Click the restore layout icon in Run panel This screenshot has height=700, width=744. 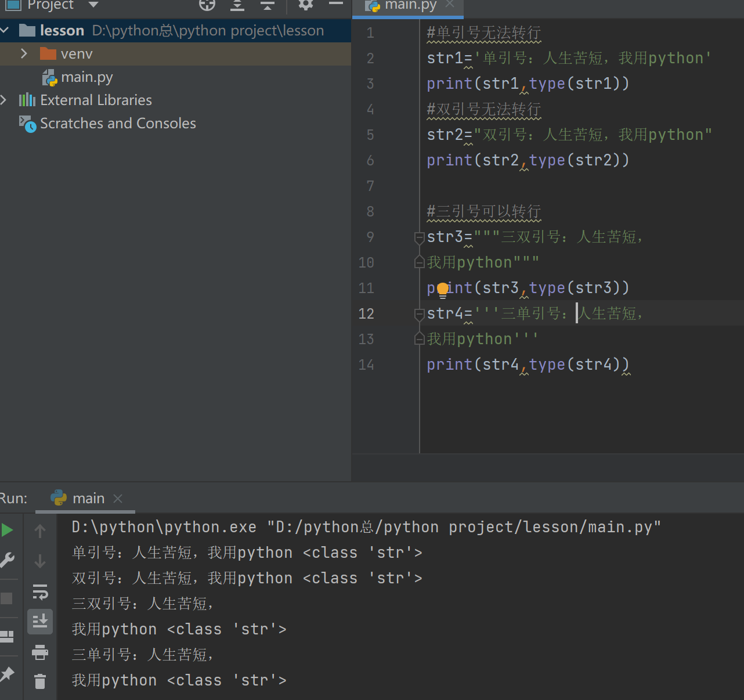pyautogui.click(x=7, y=637)
